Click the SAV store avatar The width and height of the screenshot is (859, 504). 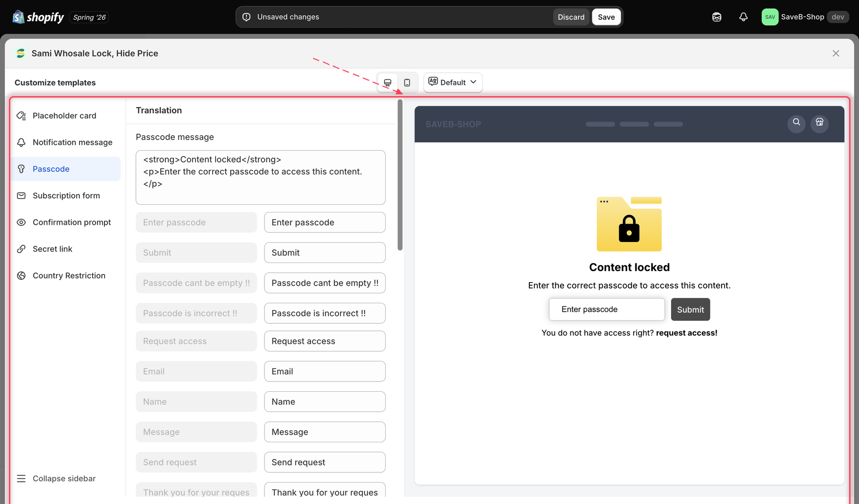point(770,17)
